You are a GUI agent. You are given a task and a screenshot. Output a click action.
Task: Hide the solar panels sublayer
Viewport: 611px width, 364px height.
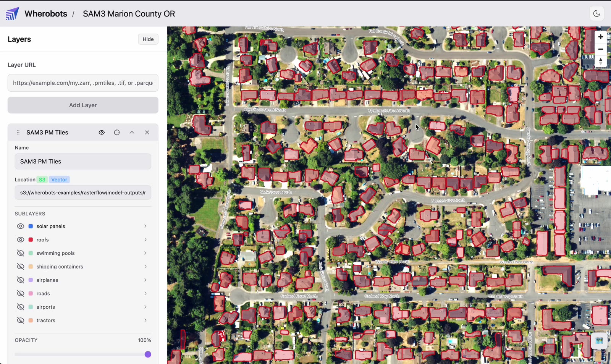pyautogui.click(x=21, y=226)
